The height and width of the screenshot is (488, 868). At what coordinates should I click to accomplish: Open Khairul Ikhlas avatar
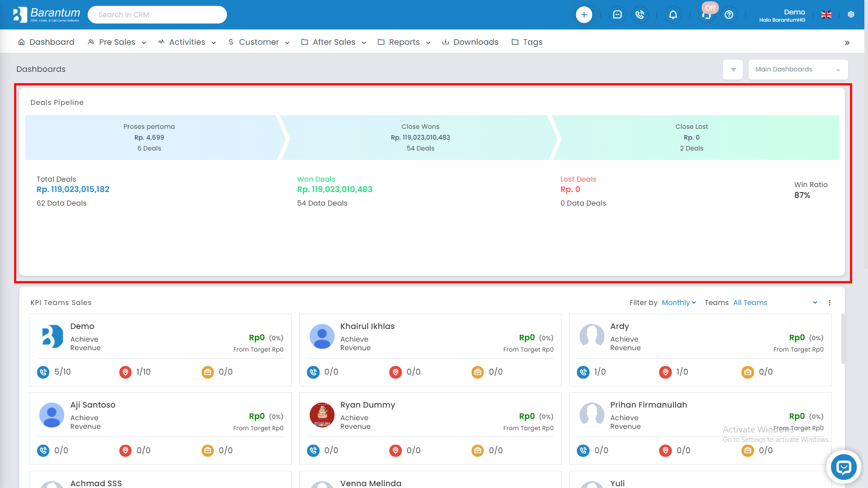[x=322, y=337]
